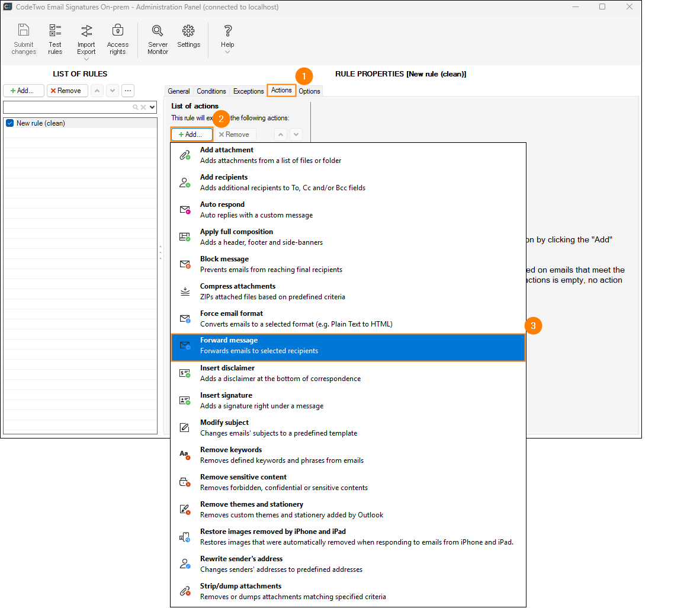Viewport: 700px width, 608px height.
Task: Click Add button in List of Rules
Action: click(x=24, y=91)
